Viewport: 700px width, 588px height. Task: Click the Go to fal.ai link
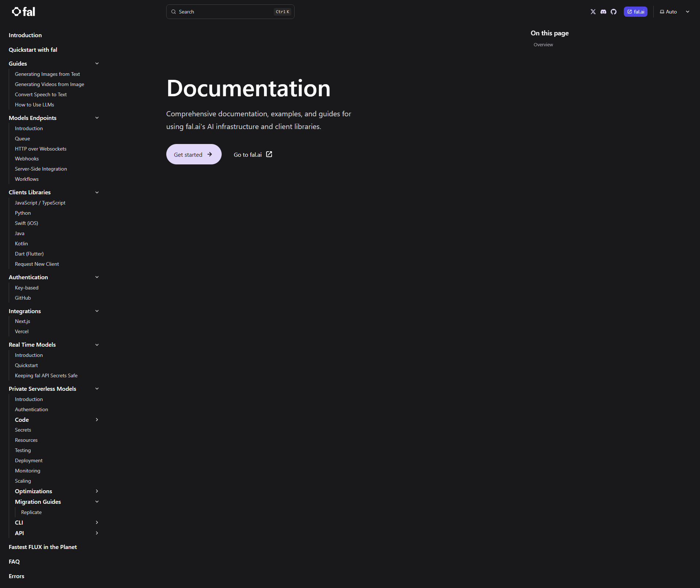[x=248, y=155]
